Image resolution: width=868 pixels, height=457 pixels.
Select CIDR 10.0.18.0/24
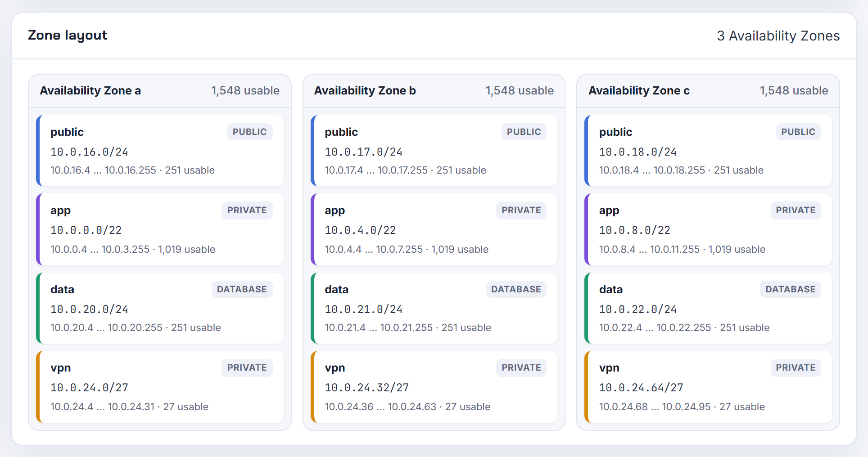click(638, 152)
